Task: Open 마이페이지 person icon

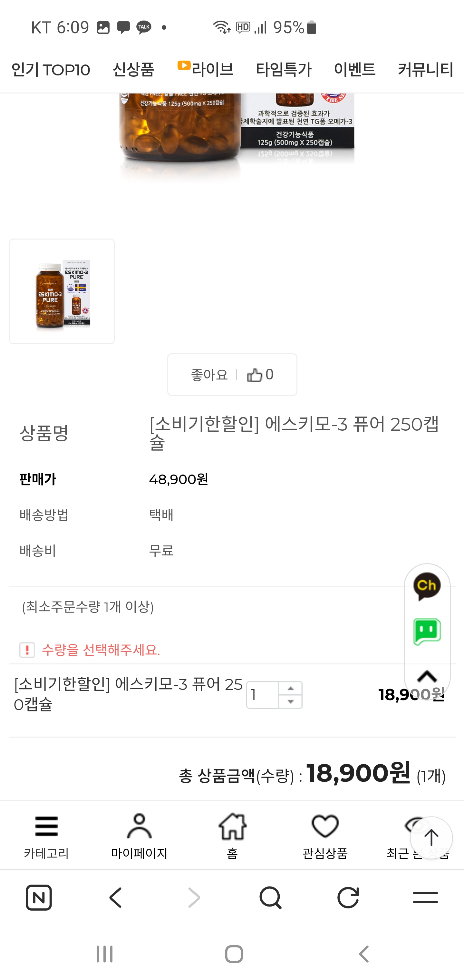Action: pyautogui.click(x=139, y=835)
